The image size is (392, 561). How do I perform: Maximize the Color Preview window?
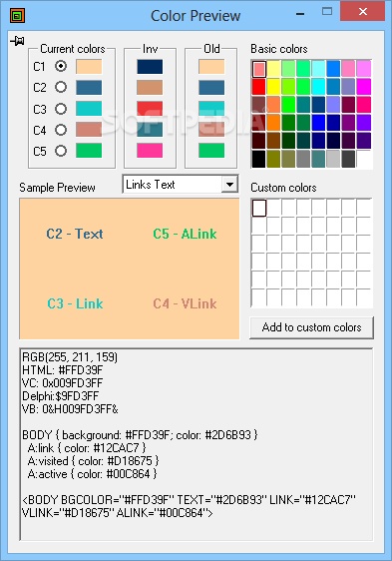(x=327, y=11)
